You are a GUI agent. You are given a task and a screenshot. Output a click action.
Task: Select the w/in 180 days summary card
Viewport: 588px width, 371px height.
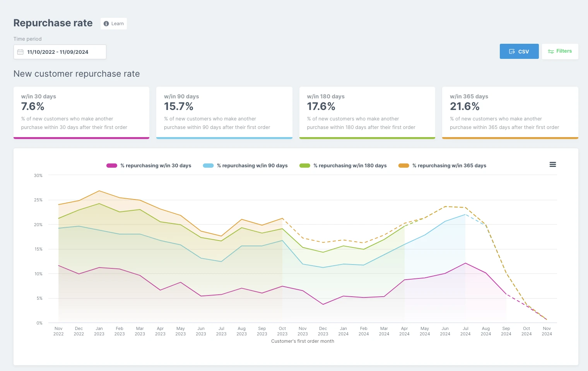click(x=367, y=113)
